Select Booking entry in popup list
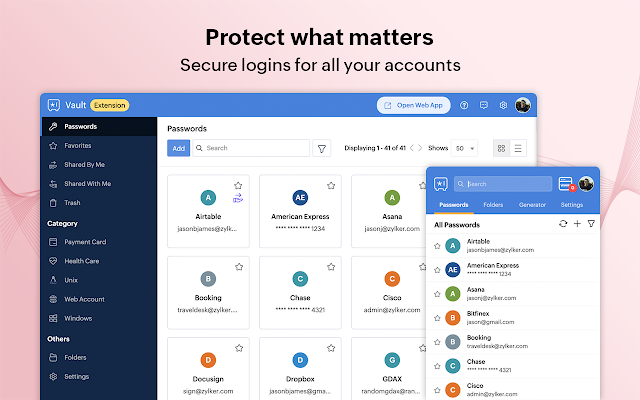This screenshot has height=400, width=640. pyautogui.click(x=513, y=342)
